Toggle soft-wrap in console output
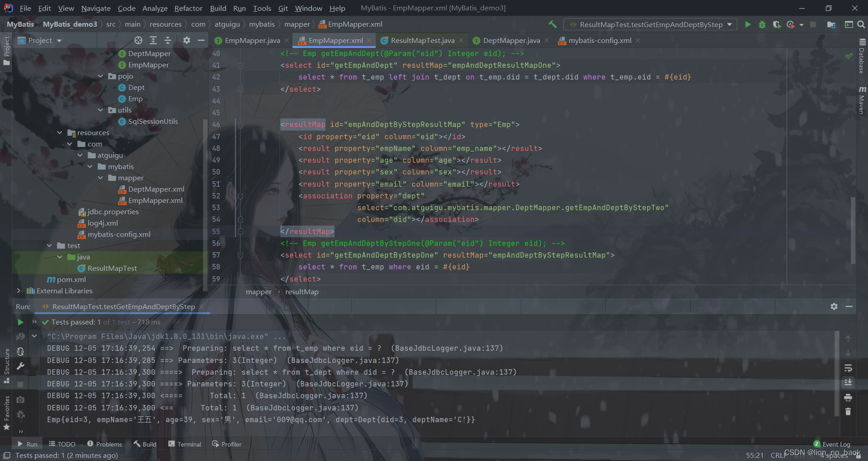 coord(848,368)
